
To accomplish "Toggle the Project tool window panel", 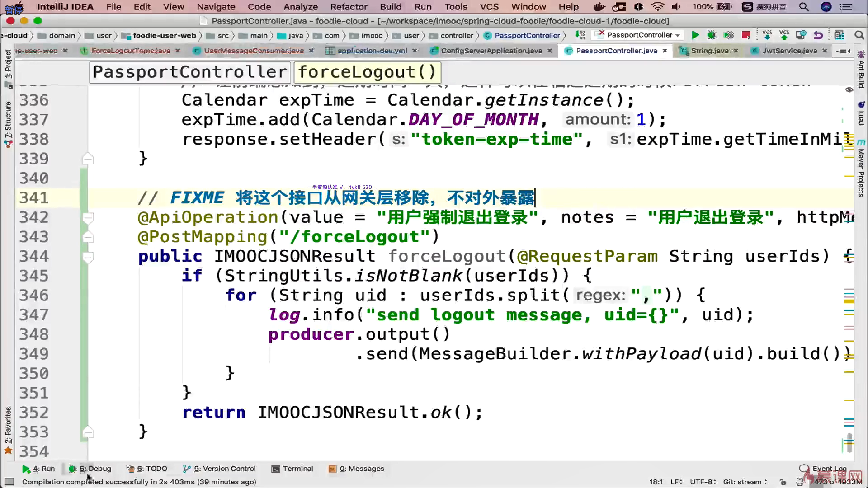I will click(8, 63).
